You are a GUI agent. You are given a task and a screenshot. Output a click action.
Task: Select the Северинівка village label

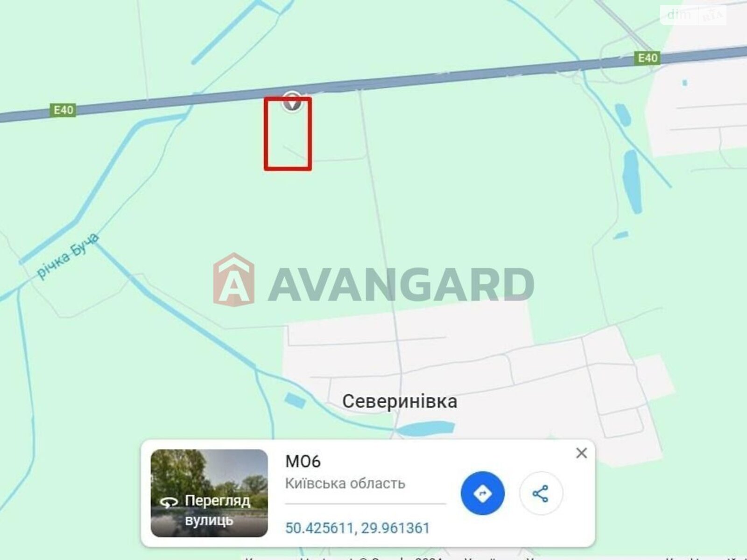pyautogui.click(x=400, y=401)
